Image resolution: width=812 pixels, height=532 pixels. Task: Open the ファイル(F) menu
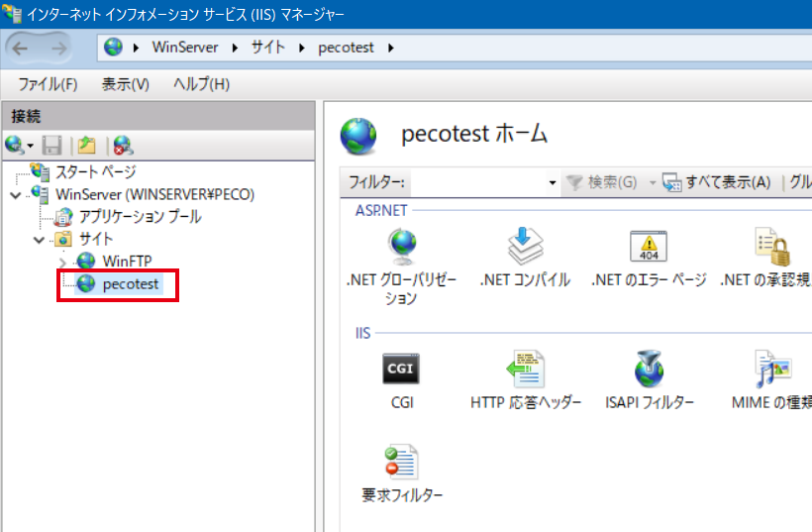pyautogui.click(x=48, y=84)
